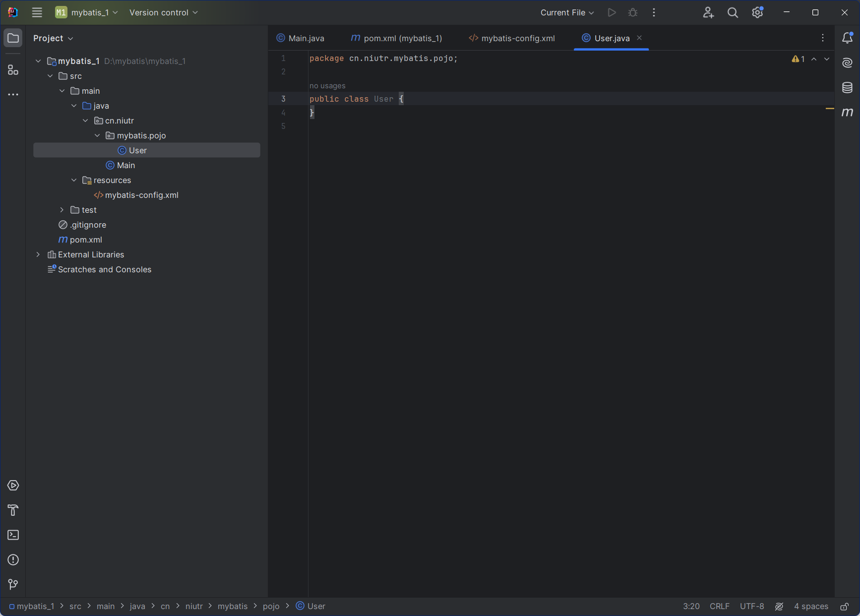
Task: Open the Database tool window
Action: click(847, 88)
